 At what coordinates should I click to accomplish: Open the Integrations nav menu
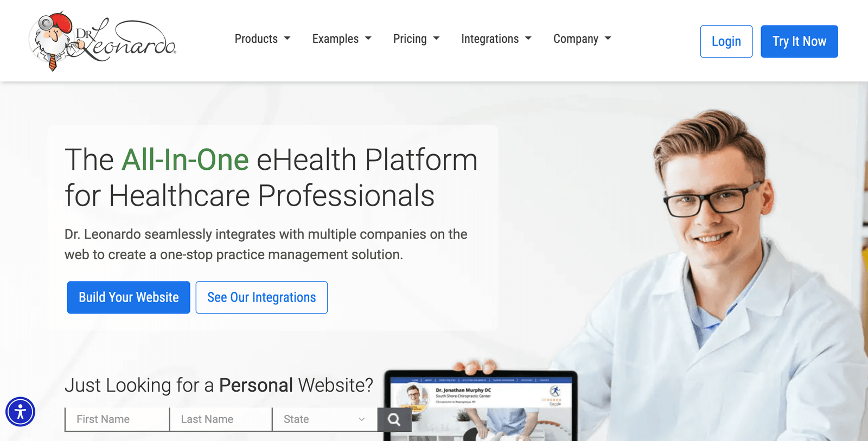[x=496, y=39]
